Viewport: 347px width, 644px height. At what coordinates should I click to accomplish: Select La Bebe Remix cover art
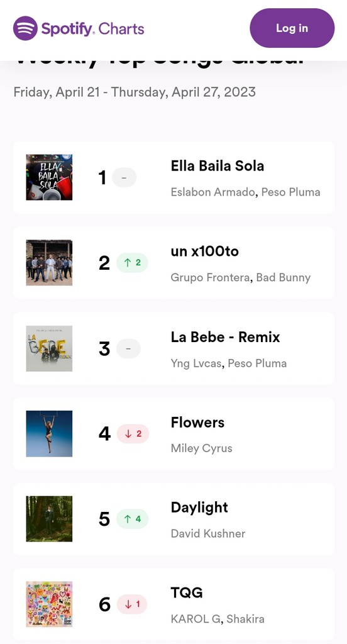(49, 348)
